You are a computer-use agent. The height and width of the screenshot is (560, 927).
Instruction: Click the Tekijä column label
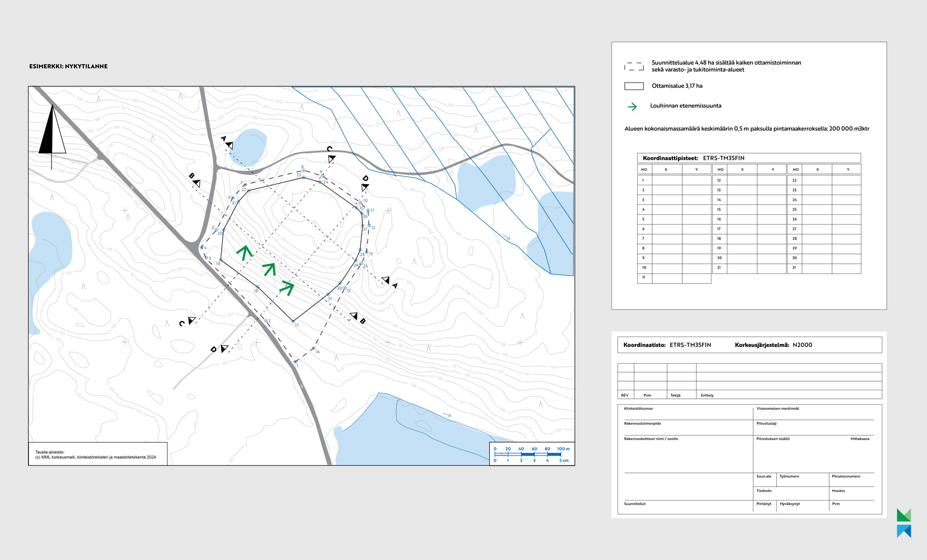(x=675, y=395)
